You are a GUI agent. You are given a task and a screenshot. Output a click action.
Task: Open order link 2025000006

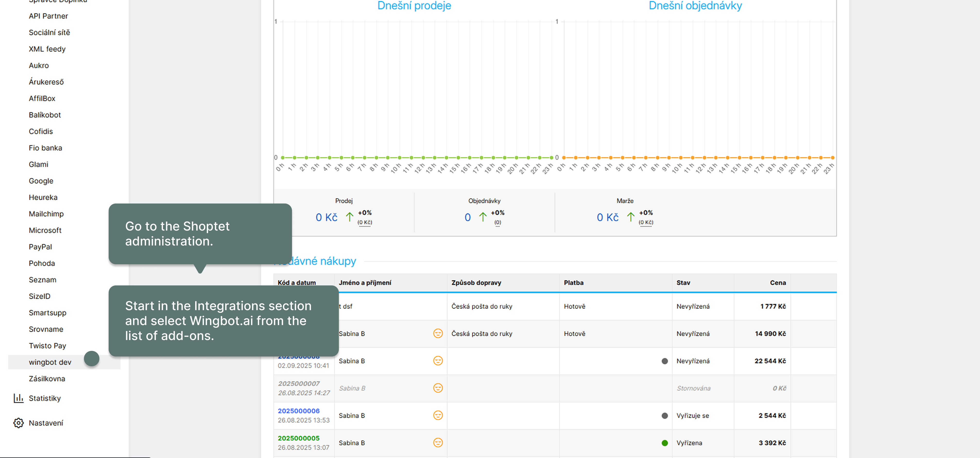[299, 411]
